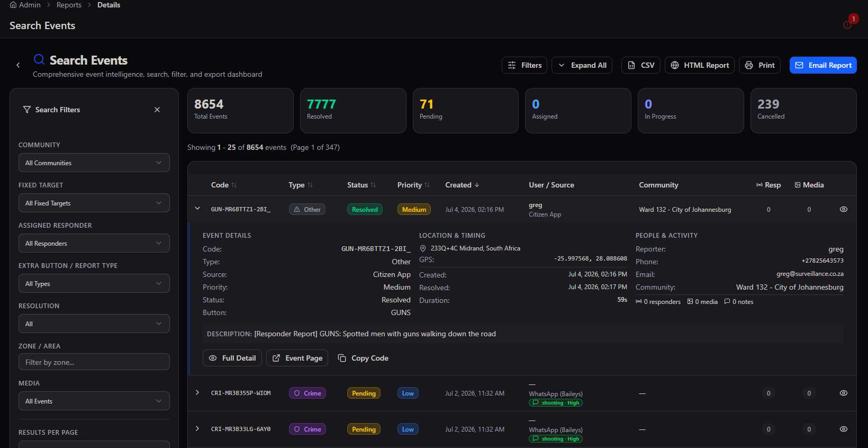
Task: Sort by Priority column arrows icon
Action: tap(427, 185)
